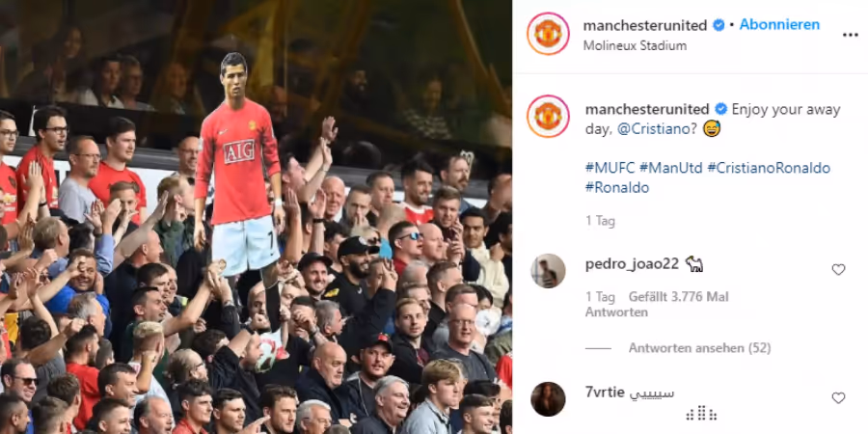
Task: Like the 7vrtie comment with heart
Action: [x=839, y=398]
